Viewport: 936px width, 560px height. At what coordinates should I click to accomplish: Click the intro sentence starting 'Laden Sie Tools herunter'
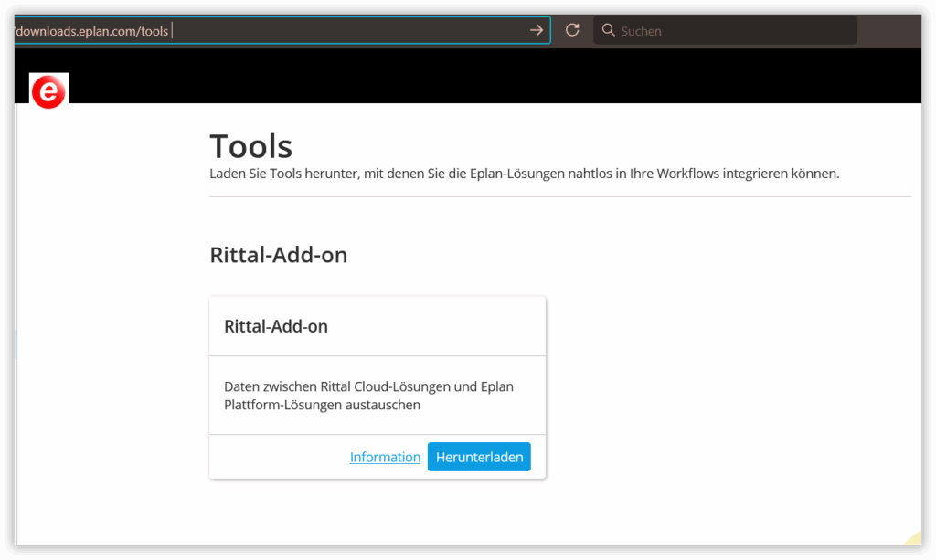pyautogui.click(x=524, y=173)
